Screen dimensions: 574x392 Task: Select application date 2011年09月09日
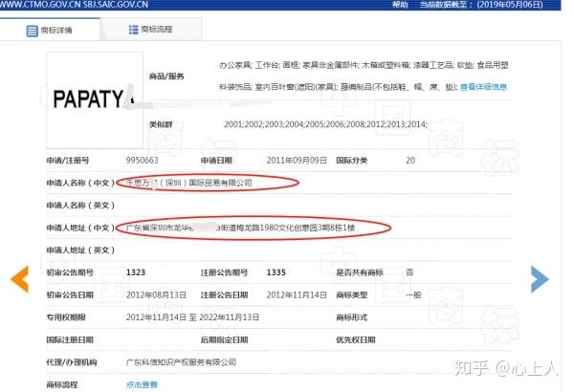pos(297,161)
